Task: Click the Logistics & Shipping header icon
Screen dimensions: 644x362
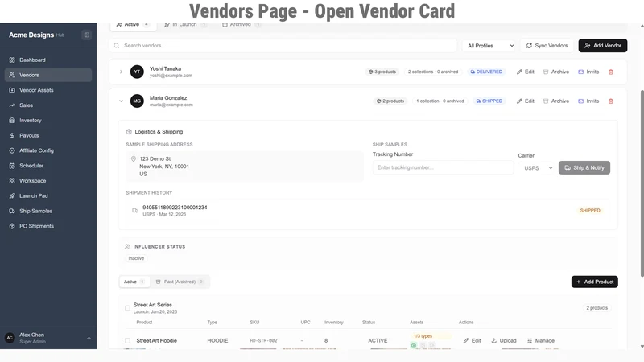Action: click(129, 132)
